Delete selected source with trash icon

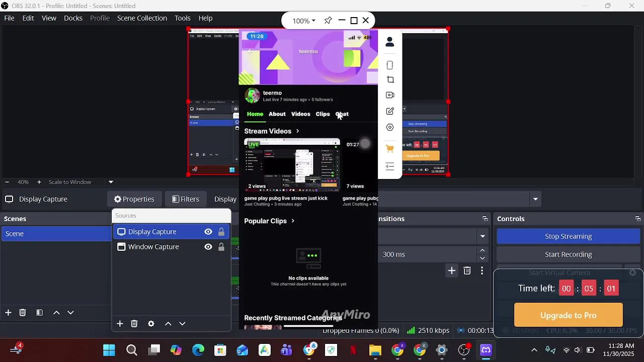[134, 324]
